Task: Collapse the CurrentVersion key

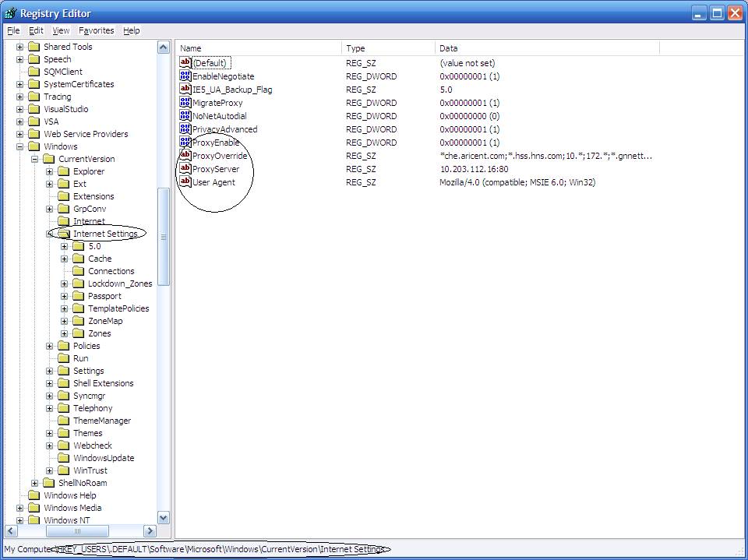Action: [34, 159]
